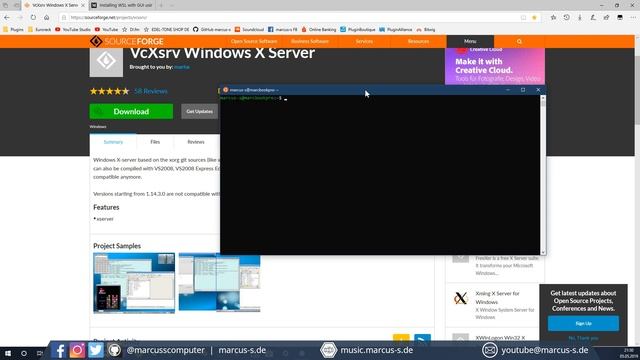The image size is (640, 360).
Task: Click the SourceForge search icon
Action: [x=519, y=41]
